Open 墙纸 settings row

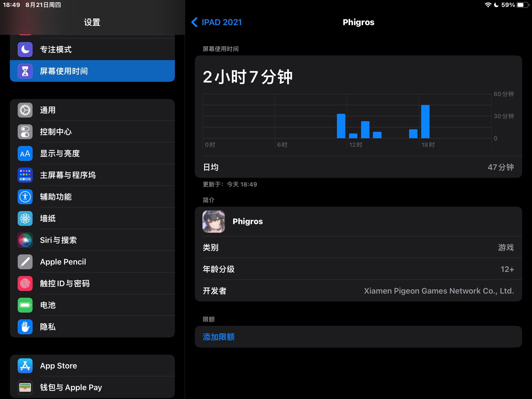(92, 218)
